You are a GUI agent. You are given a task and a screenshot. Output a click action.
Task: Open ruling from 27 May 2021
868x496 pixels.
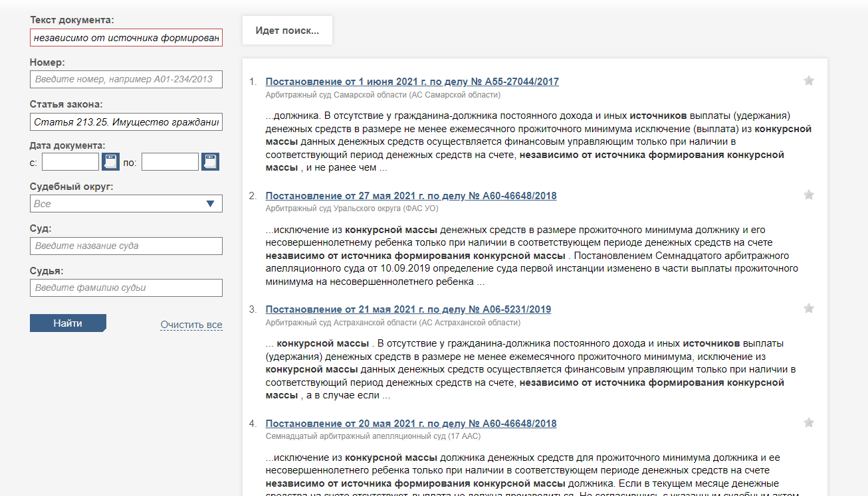(411, 196)
